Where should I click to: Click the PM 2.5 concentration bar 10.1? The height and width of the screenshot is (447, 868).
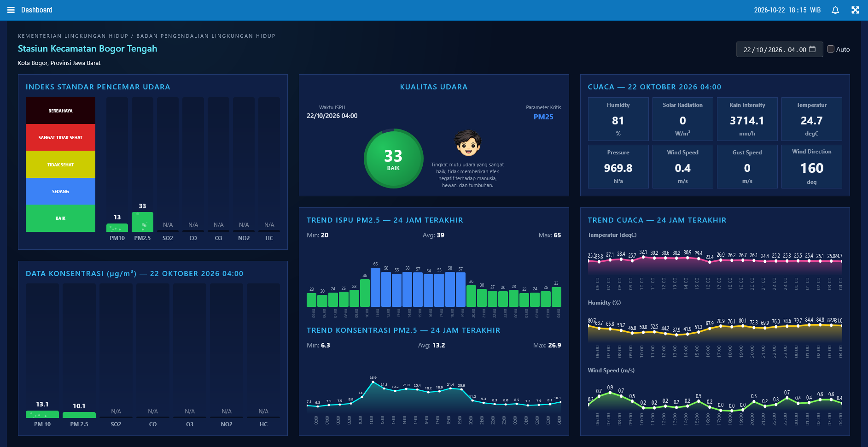pyautogui.click(x=79, y=415)
